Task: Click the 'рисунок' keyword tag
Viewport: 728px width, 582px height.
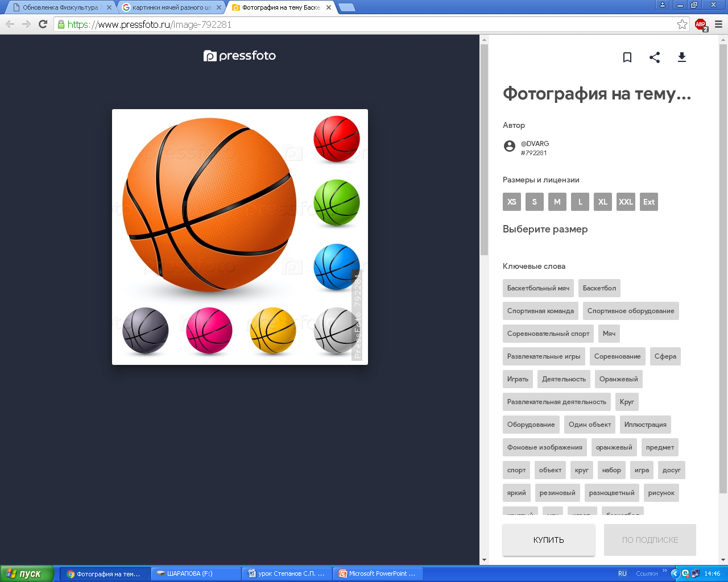Action: click(x=661, y=493)
